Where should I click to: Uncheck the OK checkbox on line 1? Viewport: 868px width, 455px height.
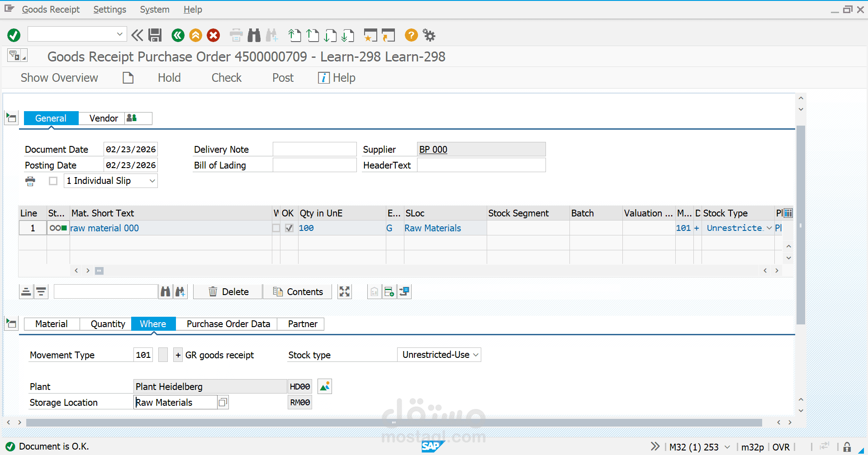click(x=289, y=228)
